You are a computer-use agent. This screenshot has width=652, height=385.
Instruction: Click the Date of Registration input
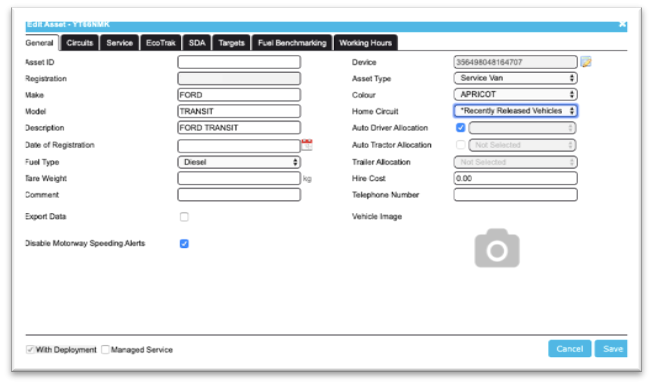point(239,146)
